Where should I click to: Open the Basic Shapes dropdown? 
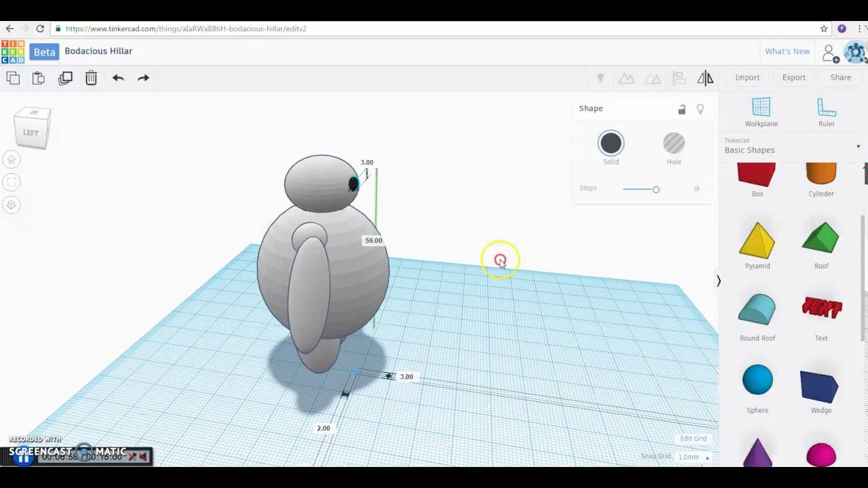click(x=792, y=146)
